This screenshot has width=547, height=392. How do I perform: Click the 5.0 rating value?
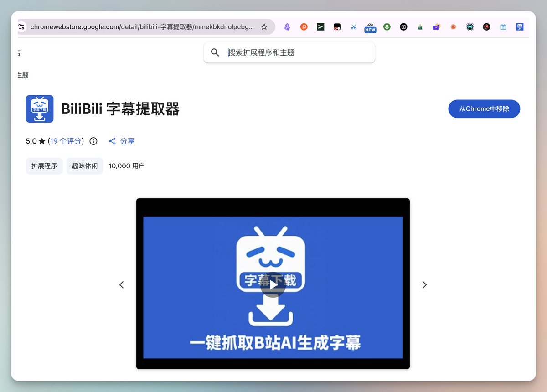coord(31,141)
